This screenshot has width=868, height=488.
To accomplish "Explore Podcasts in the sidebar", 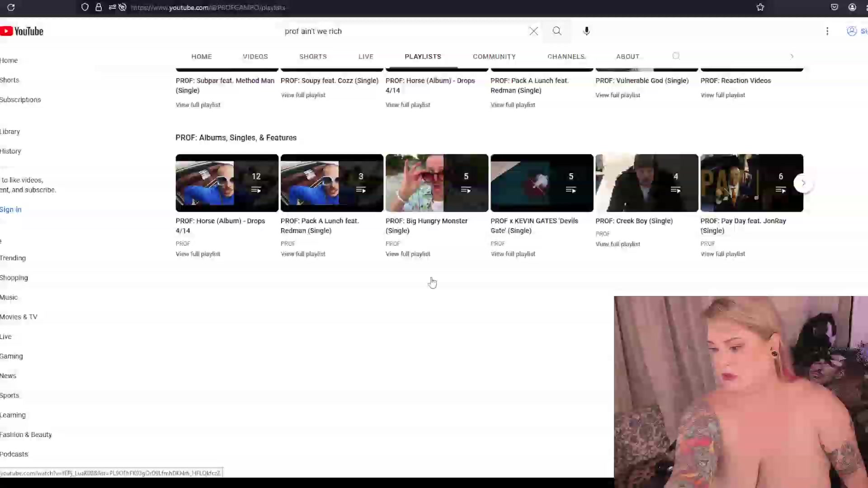I will pyautogui.click(x=14, y=454).
